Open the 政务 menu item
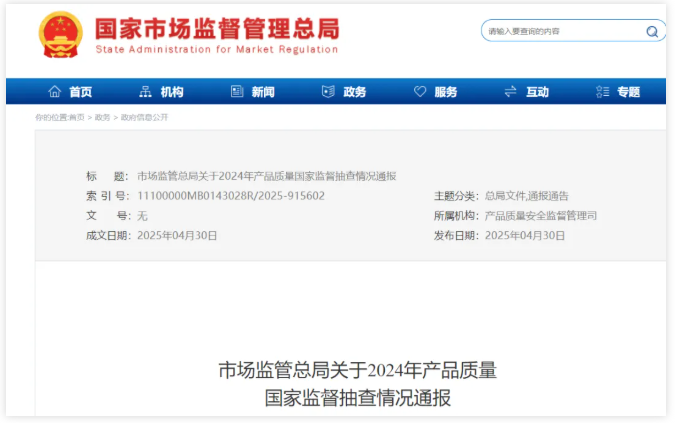 pos(355,92)
